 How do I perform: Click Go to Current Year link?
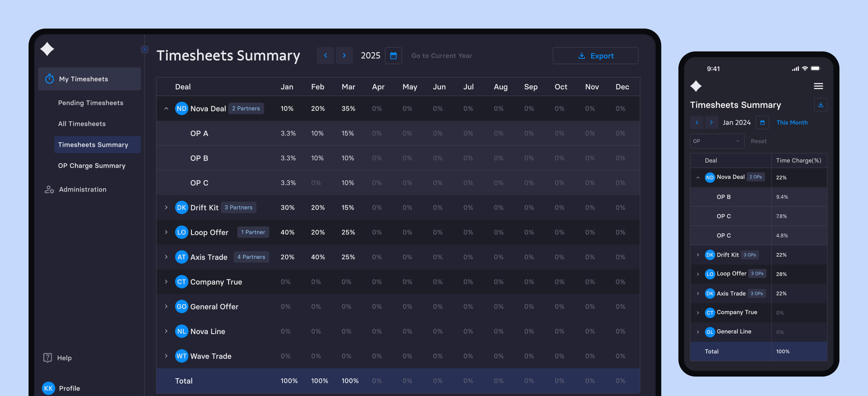[441, 56]
